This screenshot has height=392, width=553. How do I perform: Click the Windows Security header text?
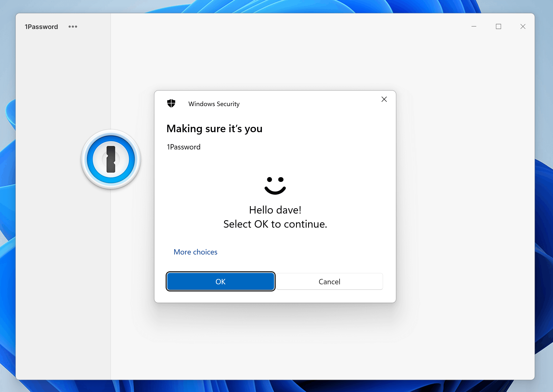213,104
